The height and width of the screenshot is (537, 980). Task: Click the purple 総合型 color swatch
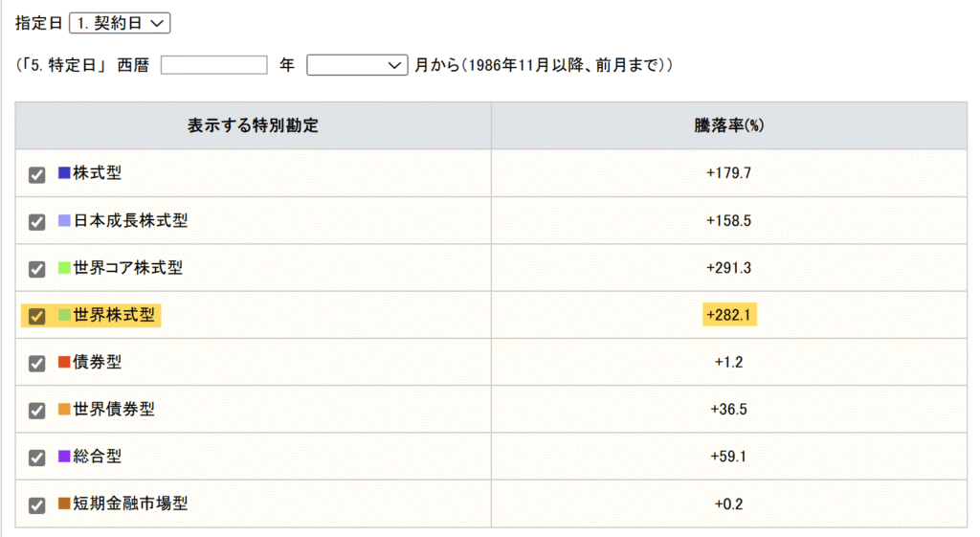tap(64, 456)
